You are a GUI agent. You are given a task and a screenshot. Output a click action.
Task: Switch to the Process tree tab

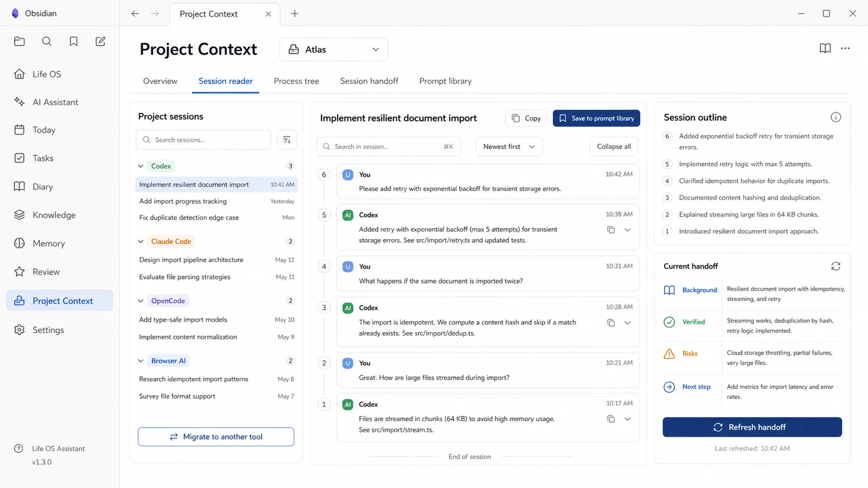pos(296,81)
